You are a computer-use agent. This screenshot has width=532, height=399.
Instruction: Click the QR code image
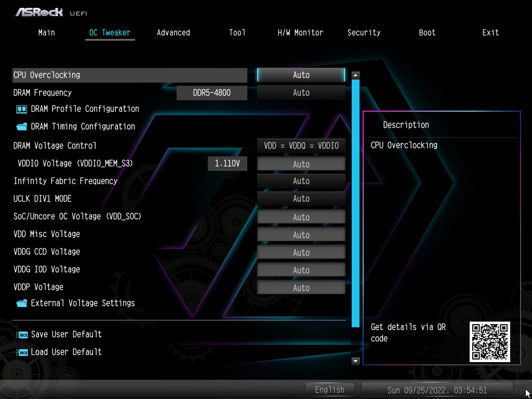point(490,342)
